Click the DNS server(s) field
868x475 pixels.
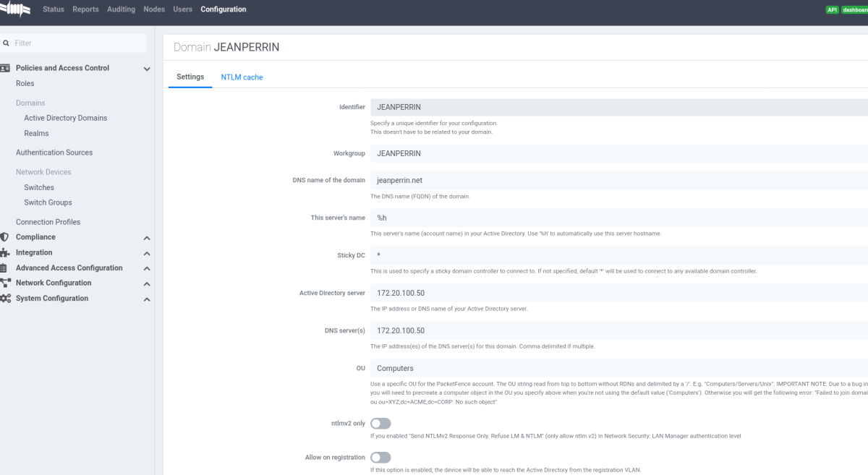[x=619, y=330]
